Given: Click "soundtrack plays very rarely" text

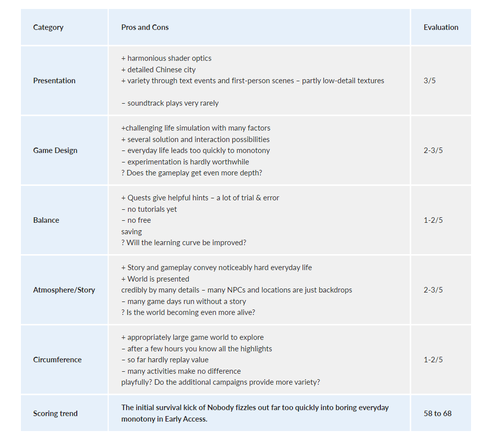Looking at the screenshot, I should 170,103.
